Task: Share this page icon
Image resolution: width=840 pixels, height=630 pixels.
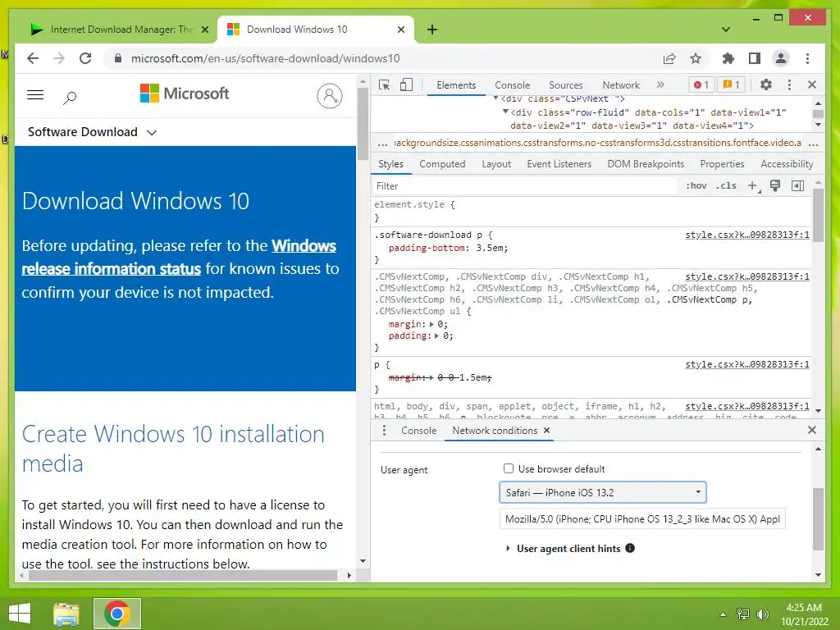Action: click(x=669, y=58)
